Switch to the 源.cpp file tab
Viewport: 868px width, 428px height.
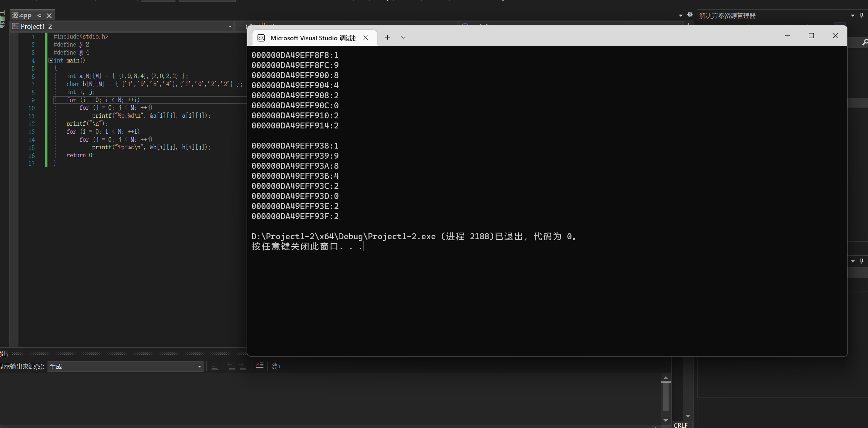22,16
